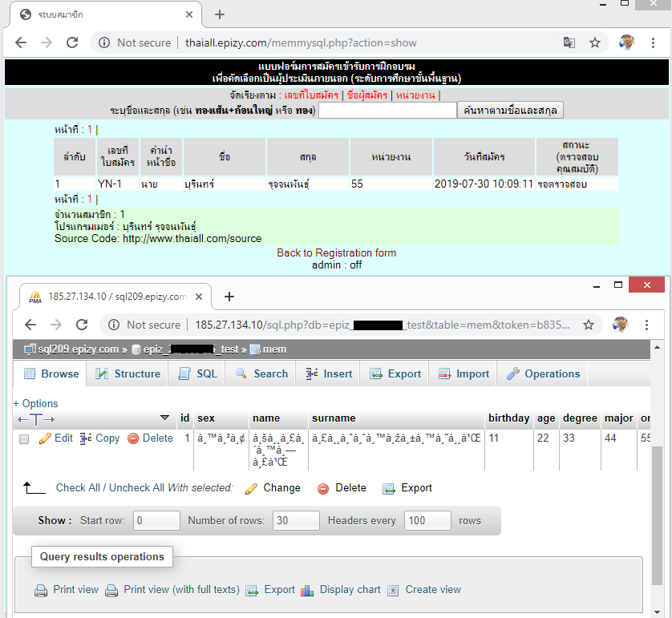Open Display chart icon
The height and width of the screenshot is (618, 672).
[307, 591]
